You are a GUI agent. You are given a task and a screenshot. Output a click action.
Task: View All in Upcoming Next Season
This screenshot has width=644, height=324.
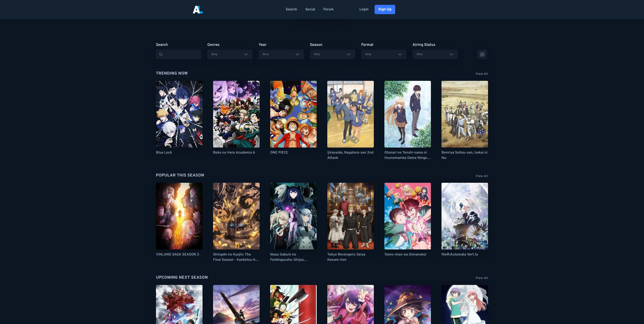pos(482,278)
